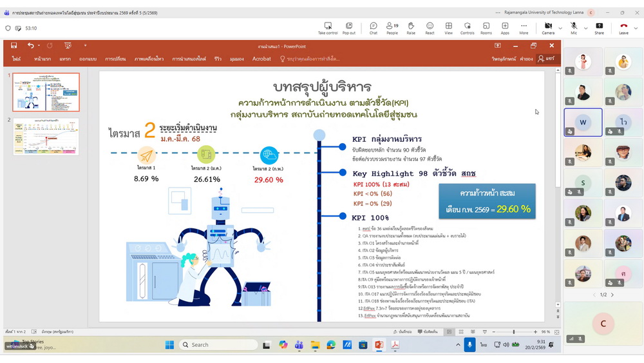Raise your hand in the meeting
The height and width of the screenshot is (363, 644).
411,28
